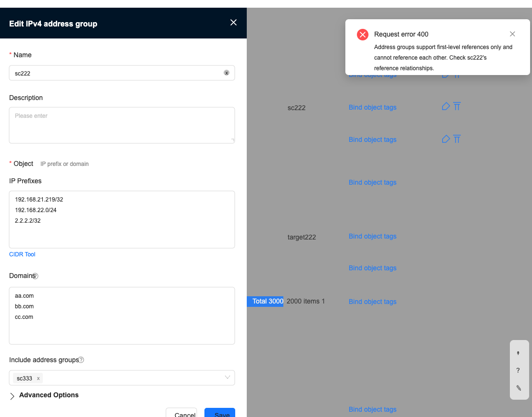
Task: Click inside the IP Prefixes text area
Action: [x=122, y=219]
